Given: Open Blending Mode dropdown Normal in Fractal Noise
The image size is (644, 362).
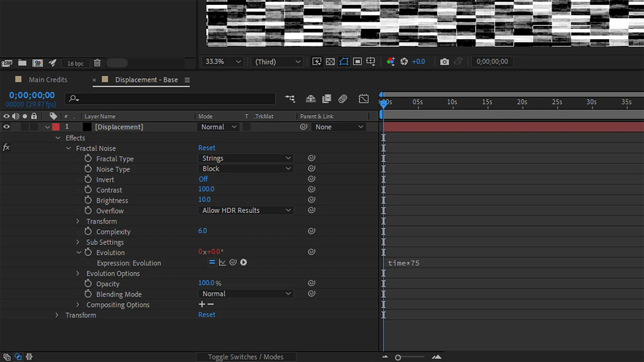Looking at the screenshot, I should (x=246, y=294).
